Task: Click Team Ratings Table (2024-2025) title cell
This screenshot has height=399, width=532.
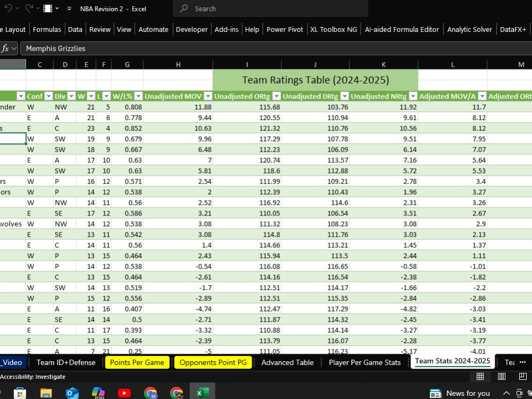Action: [x=315, y=80]
